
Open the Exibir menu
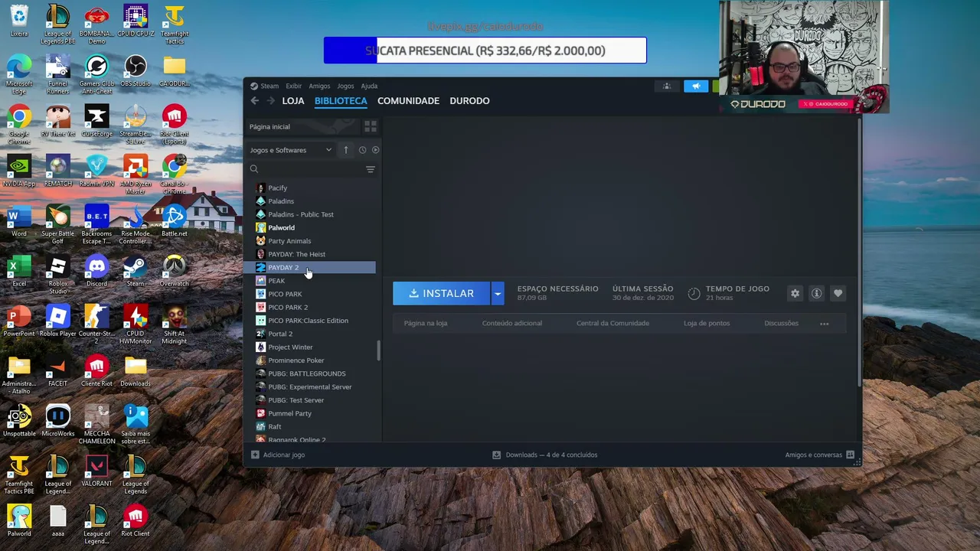(x=294, y=86)
